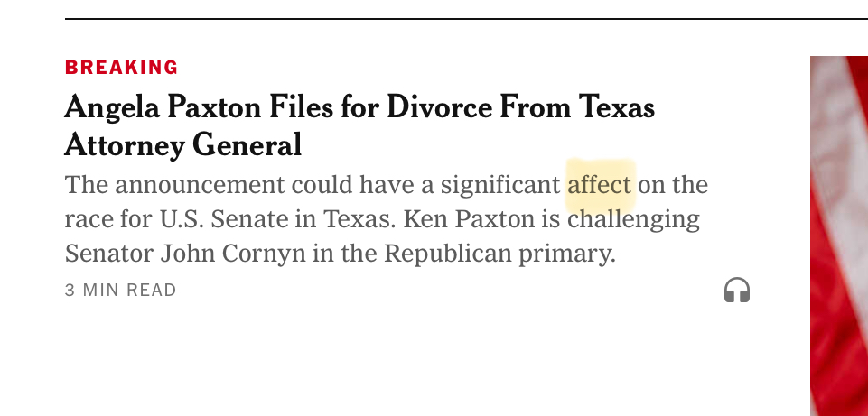Screen dimensions: 868x416
Task: Click the word "significant" in the summary
Action: (500, 186)
